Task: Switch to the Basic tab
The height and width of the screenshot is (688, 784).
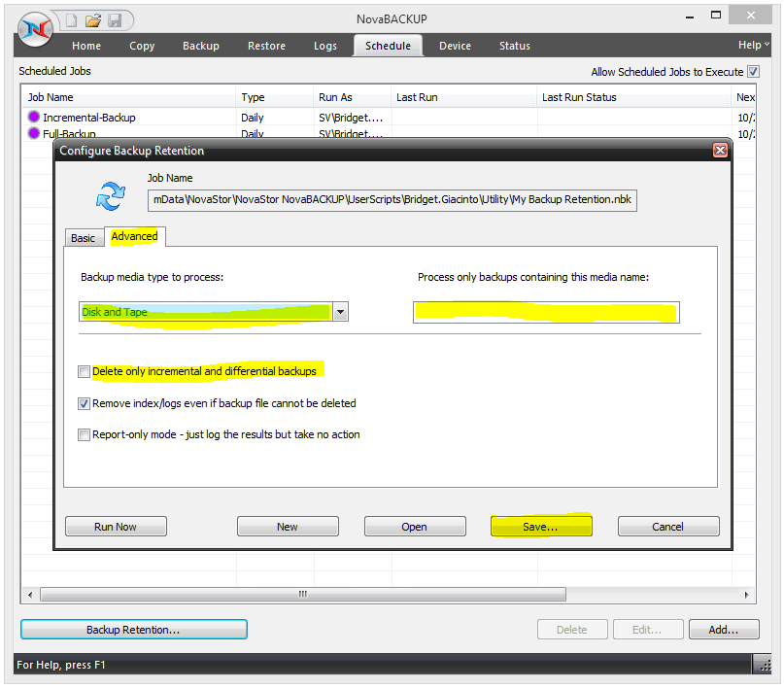Action: pyautogui.click(x=85, y=237)
